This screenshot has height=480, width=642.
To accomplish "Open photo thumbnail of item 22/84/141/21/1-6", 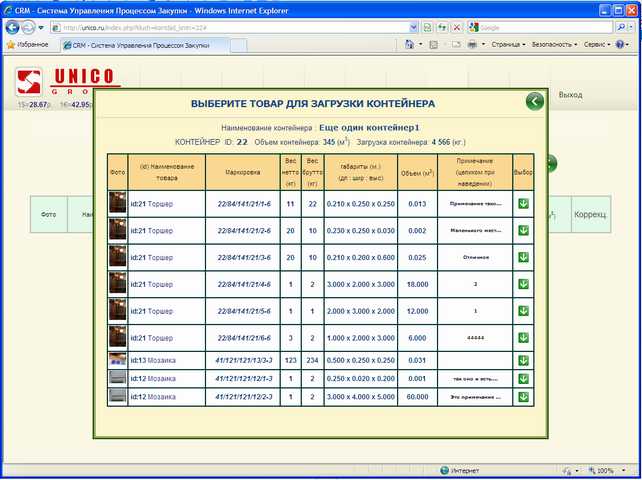I will [118, 203].
